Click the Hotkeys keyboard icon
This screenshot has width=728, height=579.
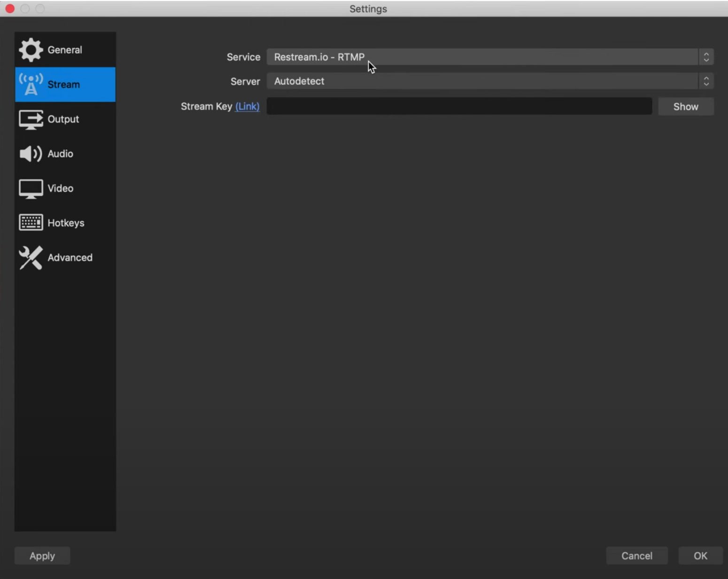(x=31, y=223)
